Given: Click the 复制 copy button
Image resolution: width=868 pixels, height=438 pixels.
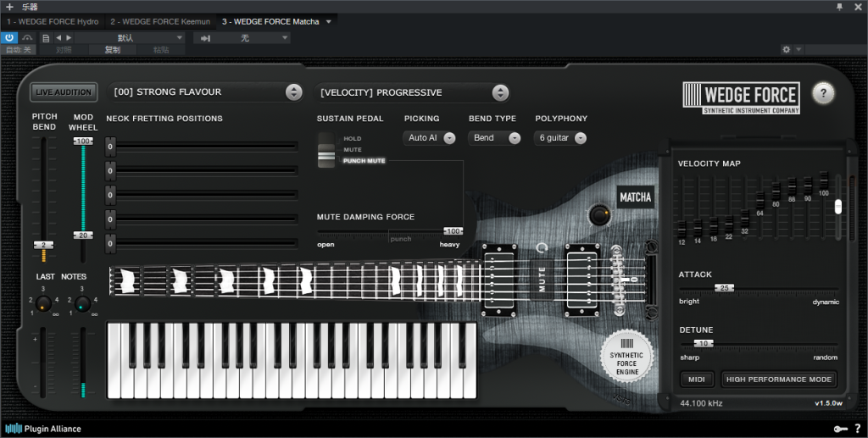Looking at the screenshot, I should tap(113, 50).
